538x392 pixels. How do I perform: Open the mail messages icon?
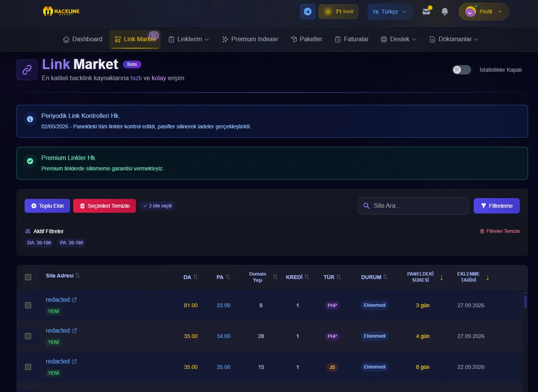426,12
